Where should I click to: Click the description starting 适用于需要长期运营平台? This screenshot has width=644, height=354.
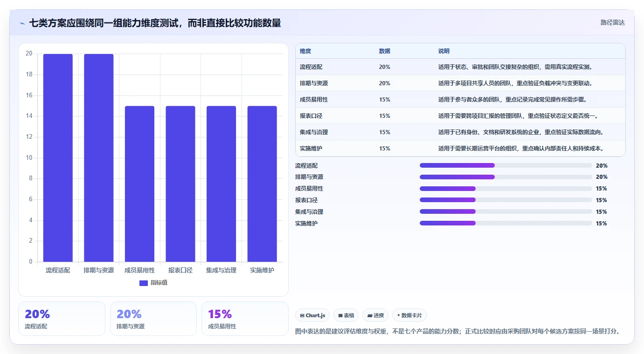tap(521, 149)
